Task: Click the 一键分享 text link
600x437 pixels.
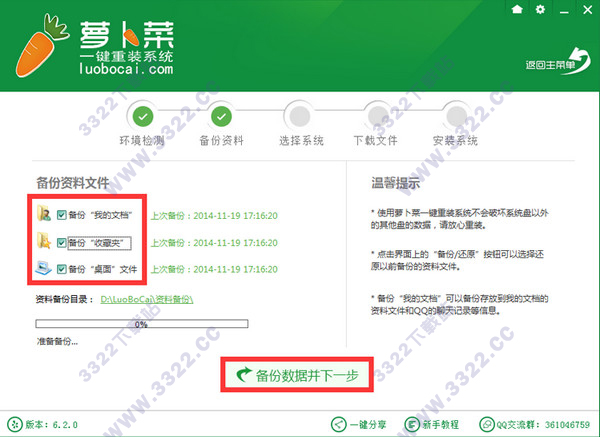Action: [368, 425]
